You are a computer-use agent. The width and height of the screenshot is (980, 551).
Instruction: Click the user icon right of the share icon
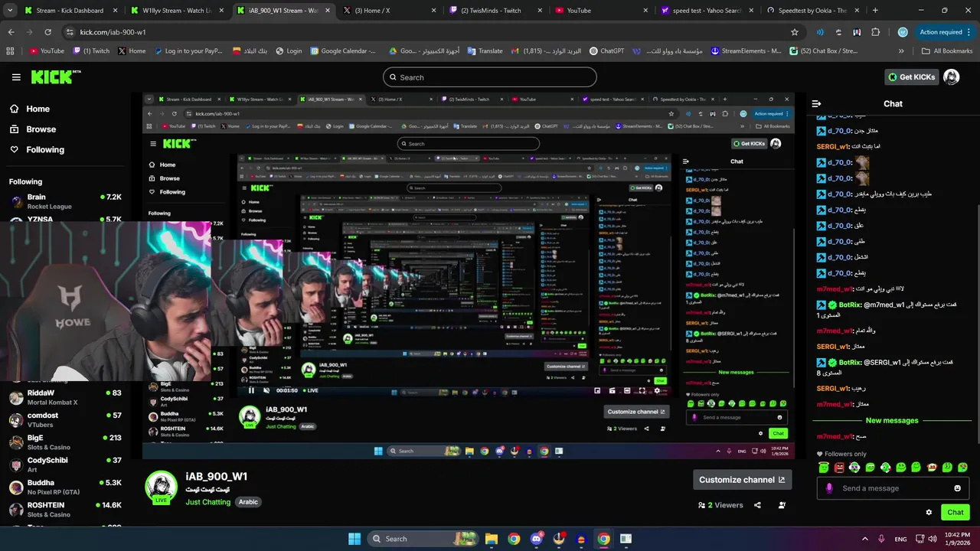[782, 505]
